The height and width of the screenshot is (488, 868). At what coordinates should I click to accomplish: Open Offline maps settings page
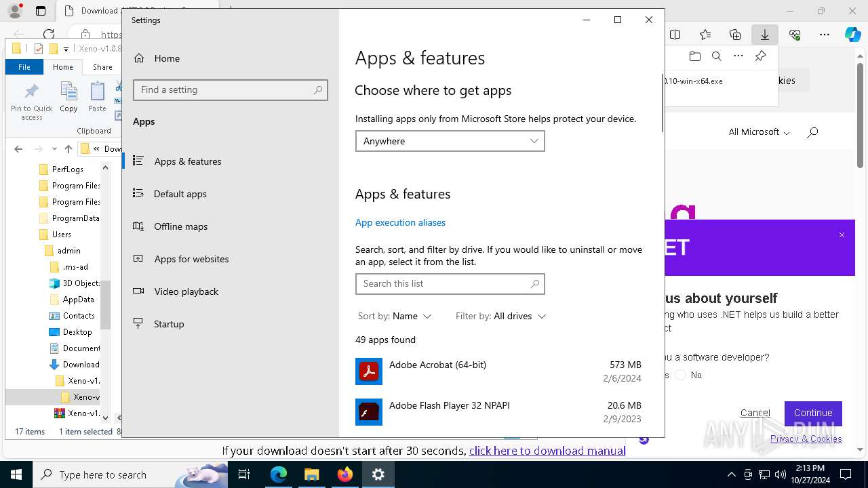tap(231, 226)
